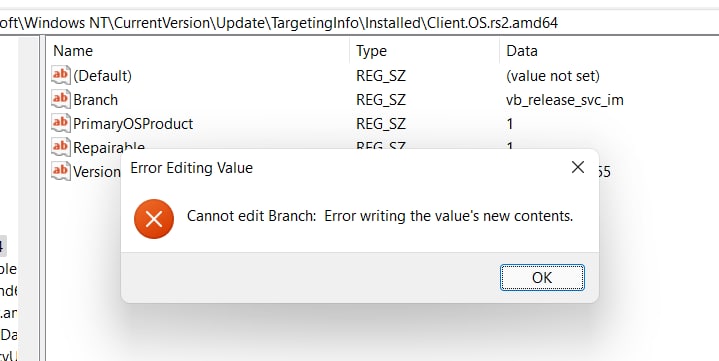Click the PrimaryOSProduct string value icon
The height and width of the screenshot is (361, 719).
point(61,123)
